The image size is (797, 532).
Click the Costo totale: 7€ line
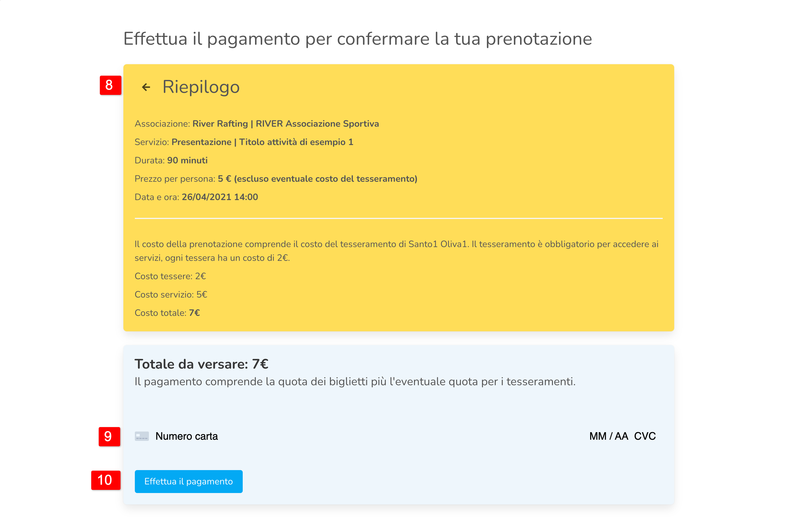(x=167, y=313)
